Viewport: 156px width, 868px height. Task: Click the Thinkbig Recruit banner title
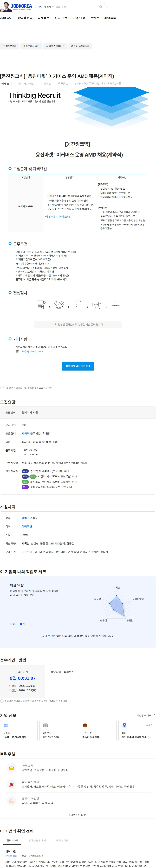[34, 95]
